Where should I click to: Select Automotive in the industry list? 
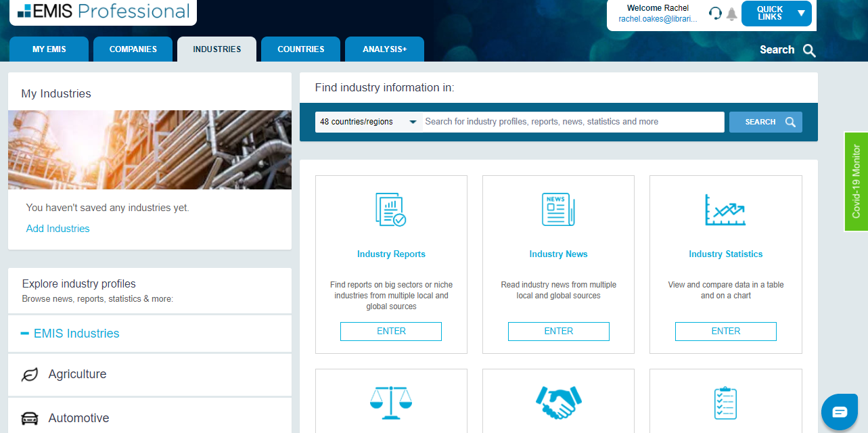click(150, 417)
